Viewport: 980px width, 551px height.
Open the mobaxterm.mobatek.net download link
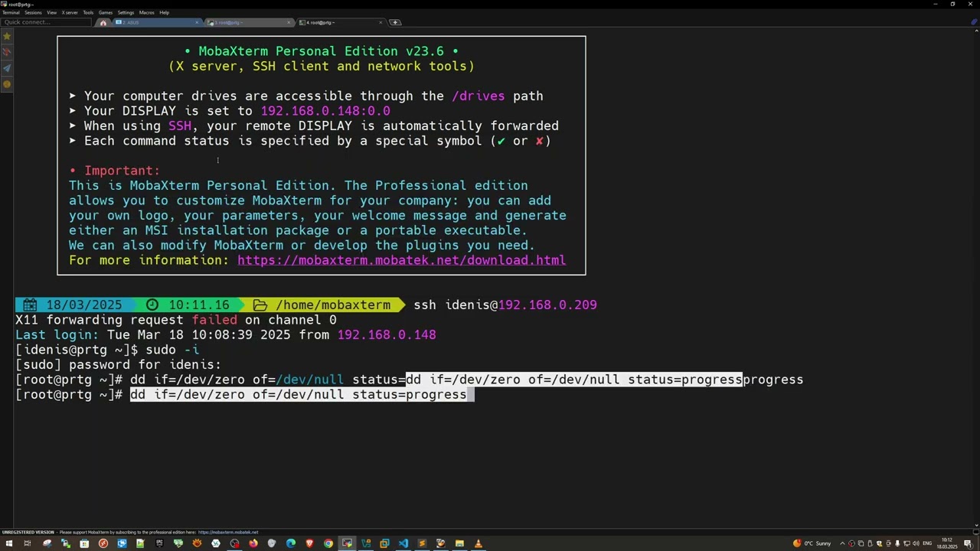[x=401, y=260]
